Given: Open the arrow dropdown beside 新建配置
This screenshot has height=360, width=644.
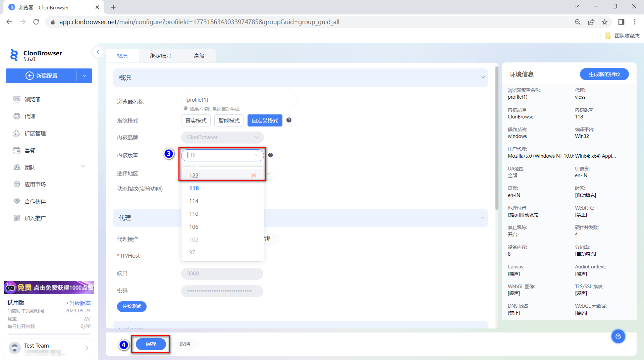Looking at the screenshot, I should 84,76.
